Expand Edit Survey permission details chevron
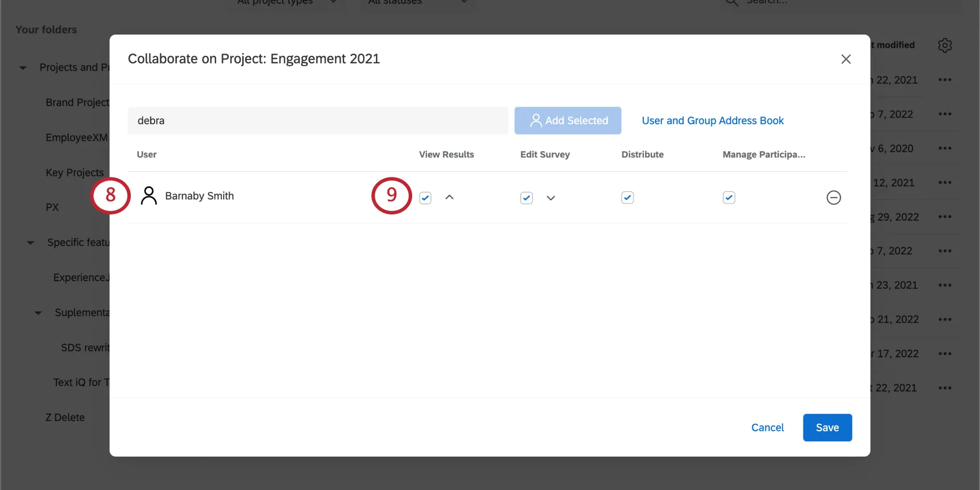The image size is (980, 490). point(551,198)
